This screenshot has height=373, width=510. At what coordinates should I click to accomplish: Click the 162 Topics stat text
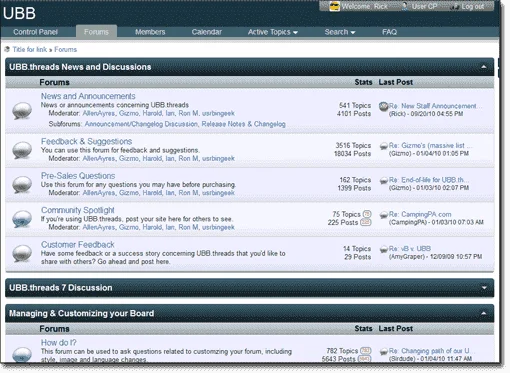pyautogui.click(x=355, y=180)
